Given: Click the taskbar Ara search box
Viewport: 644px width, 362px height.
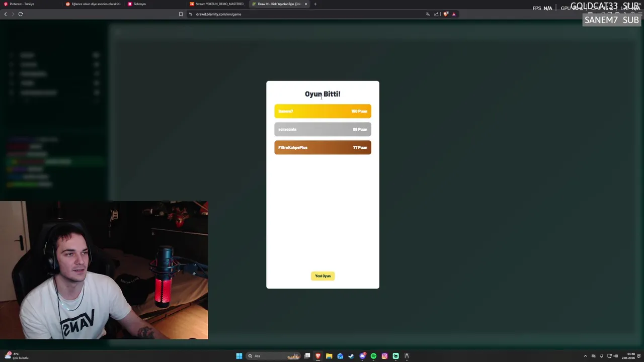Looking at the screenshot, I should tap(273, 356).
